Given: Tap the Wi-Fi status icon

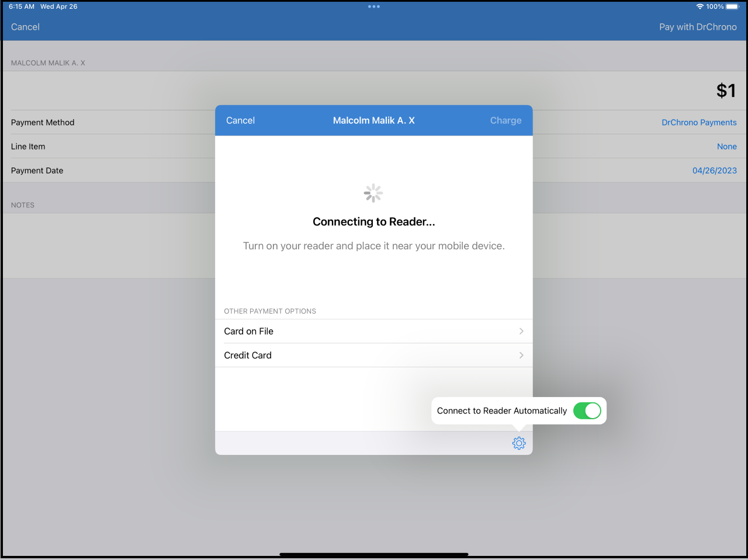Looking at the screenshot, I should point(699,6).
